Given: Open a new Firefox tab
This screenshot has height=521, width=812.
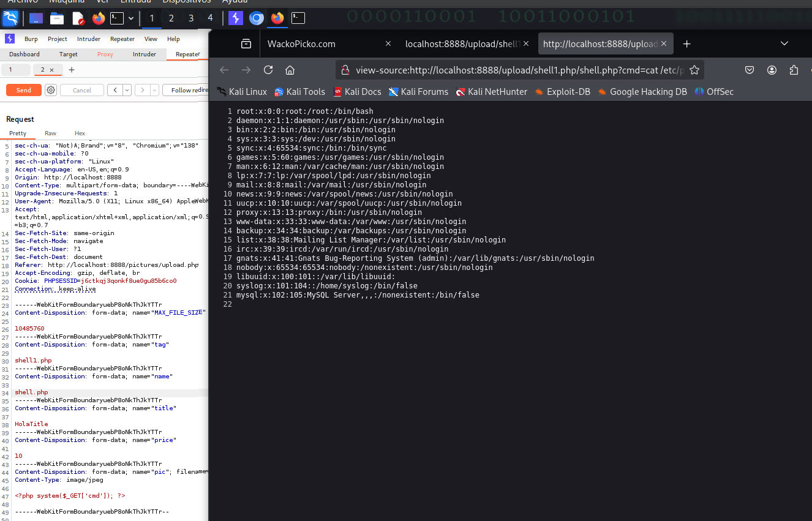Looking at the screenshot, I should 687,44.
